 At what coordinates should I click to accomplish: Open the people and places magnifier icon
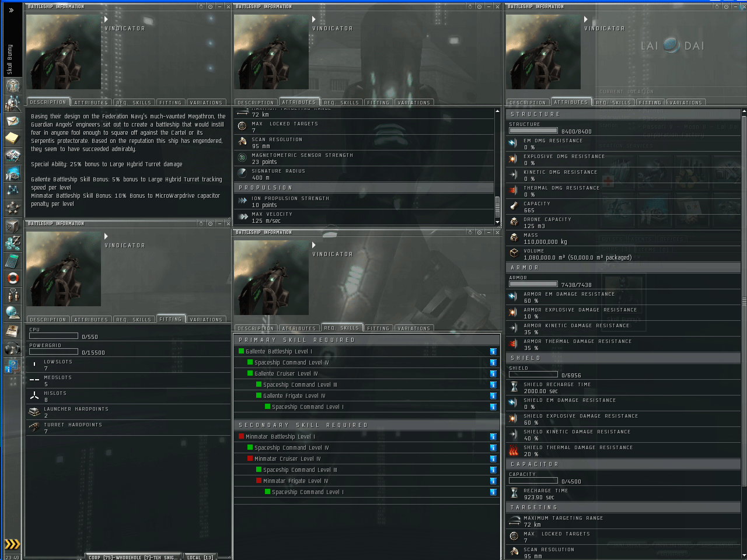coord(12,103)
